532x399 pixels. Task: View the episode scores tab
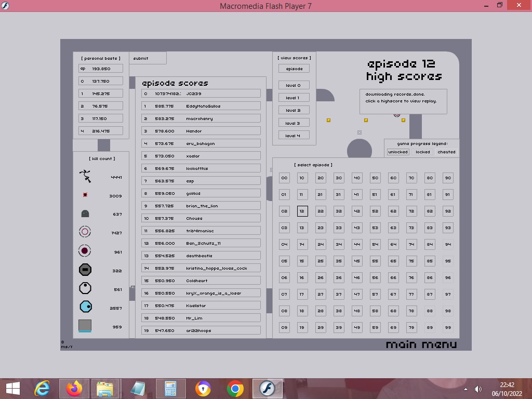[x=294, y=69]
